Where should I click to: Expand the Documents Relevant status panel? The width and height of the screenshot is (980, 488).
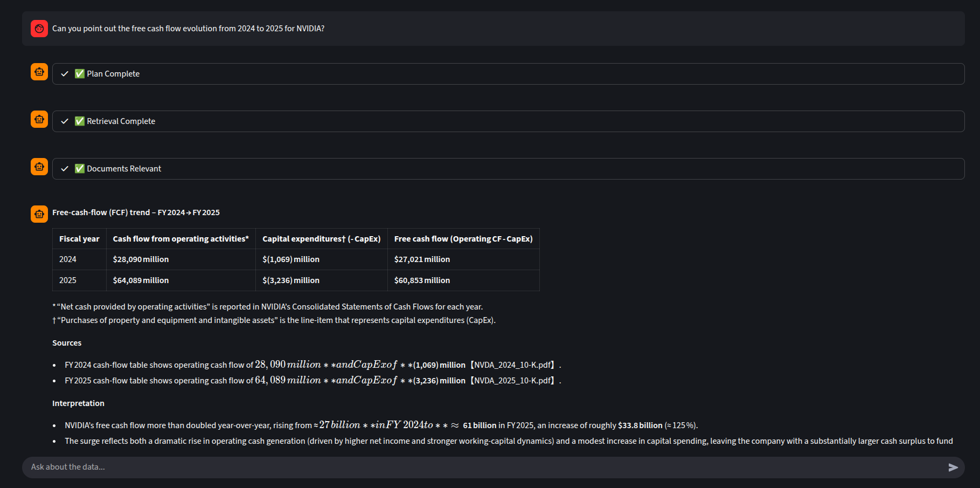(508, 169)
